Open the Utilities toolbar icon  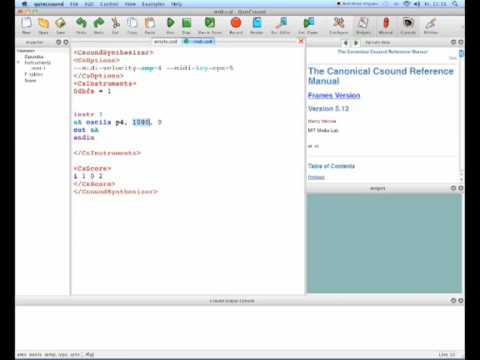tap(431, 25)
